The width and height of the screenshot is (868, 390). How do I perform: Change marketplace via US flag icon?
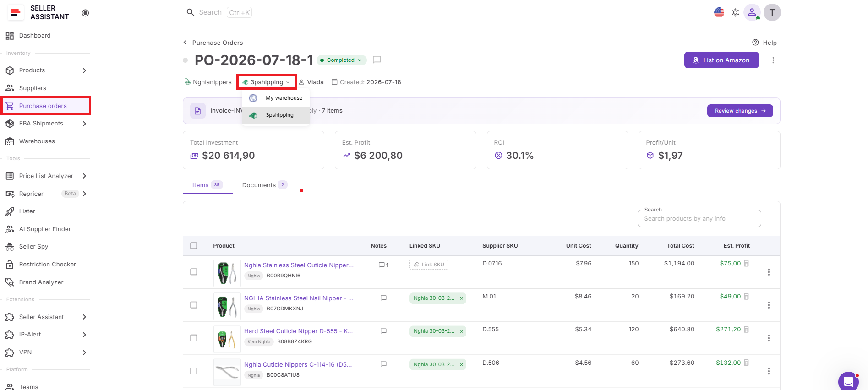719,12
